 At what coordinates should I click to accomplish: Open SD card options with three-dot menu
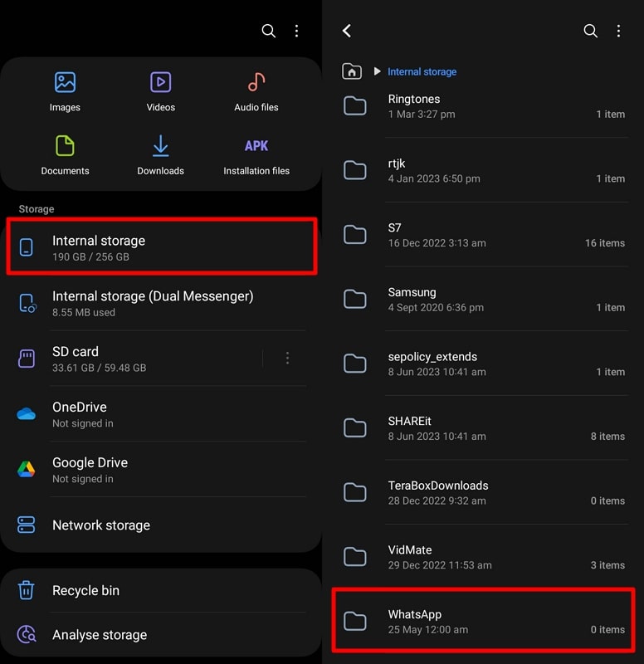point(288,358)
